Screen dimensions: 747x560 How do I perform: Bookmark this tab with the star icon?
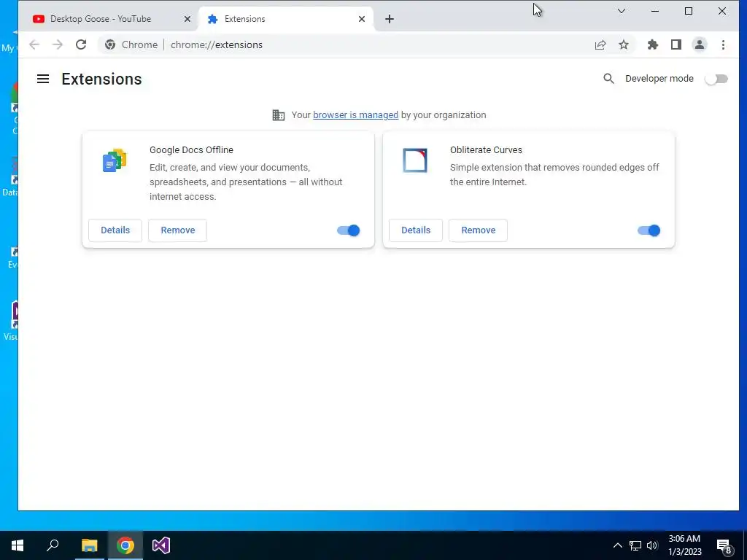pos(624,44)
